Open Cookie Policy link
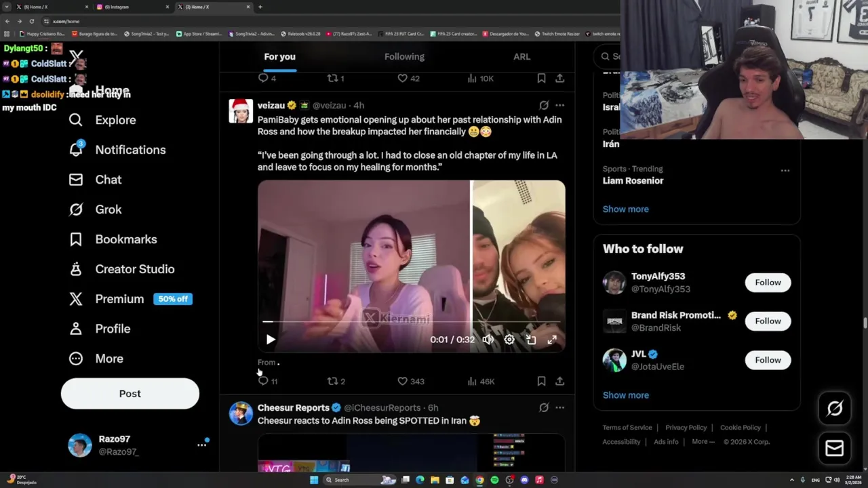Viewport: 868px width, 488px height. [x=740, y=427]
